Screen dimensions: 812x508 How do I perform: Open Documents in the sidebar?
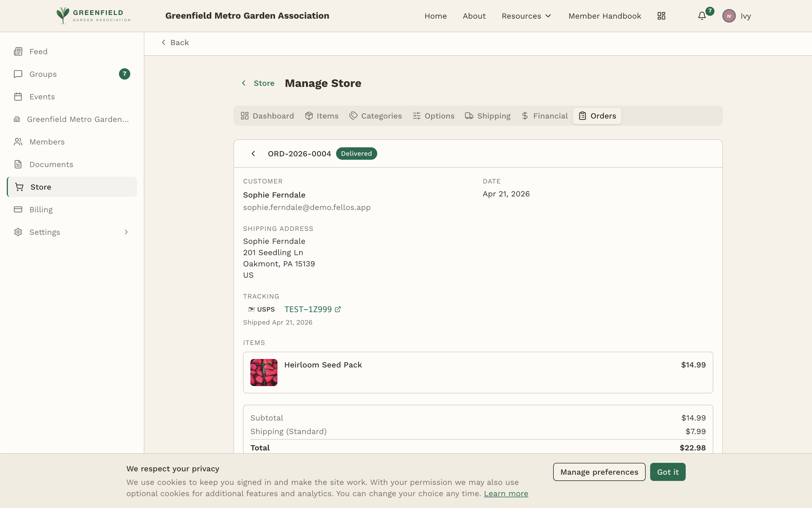(72, 164)
